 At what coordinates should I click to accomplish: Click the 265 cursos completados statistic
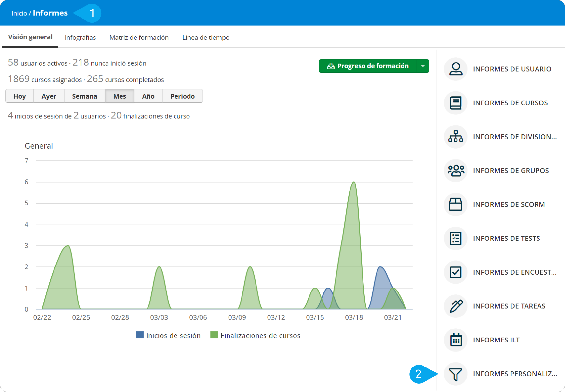[125, 79]
